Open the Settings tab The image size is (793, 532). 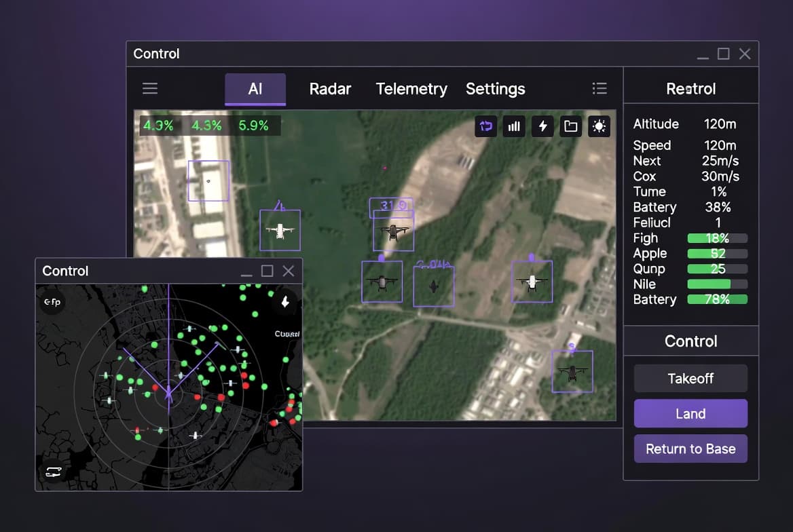(x=495, y=89)
